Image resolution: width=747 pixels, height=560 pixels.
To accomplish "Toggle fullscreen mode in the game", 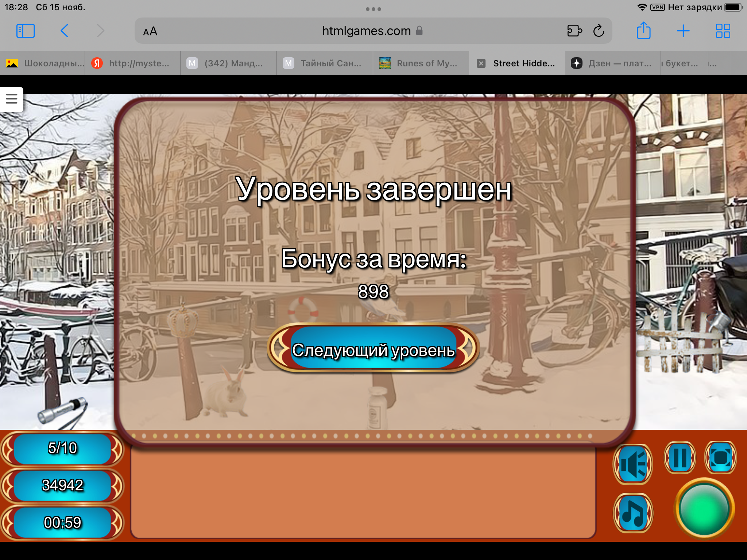I will point(720,458).
